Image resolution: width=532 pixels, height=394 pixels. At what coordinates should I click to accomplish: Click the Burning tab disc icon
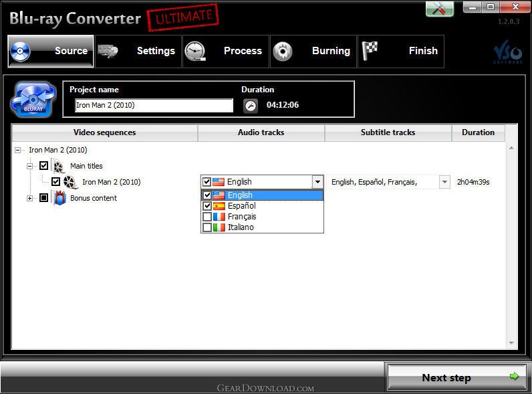[283, 52]
